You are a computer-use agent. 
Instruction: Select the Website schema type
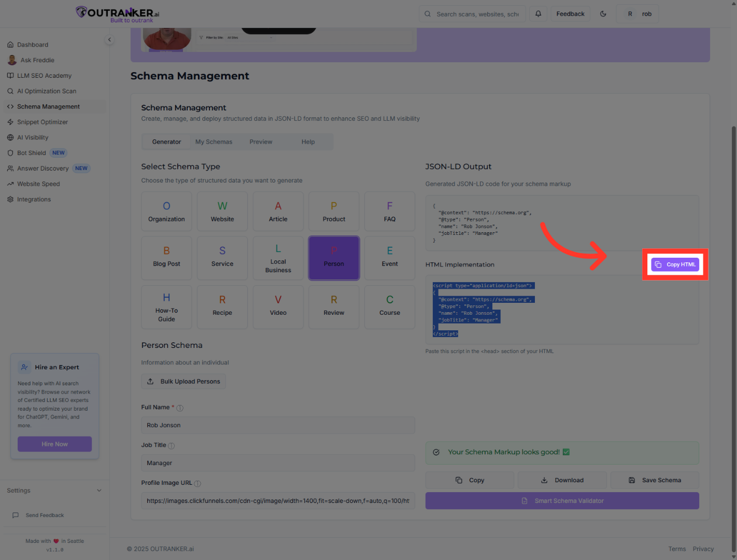pos(222,212)
